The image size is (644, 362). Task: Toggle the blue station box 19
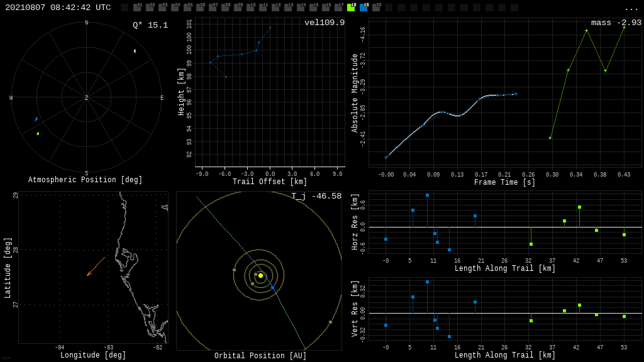click(364, 8)
